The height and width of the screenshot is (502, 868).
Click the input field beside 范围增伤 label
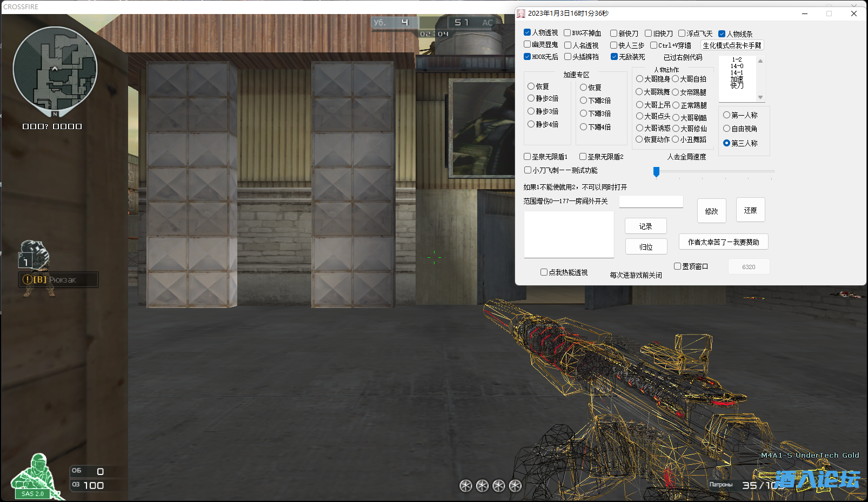[x=651, y=202]
